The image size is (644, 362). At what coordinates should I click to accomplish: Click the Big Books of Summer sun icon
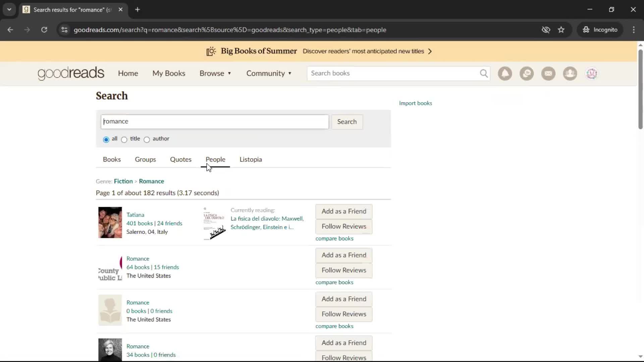point(211,51)
